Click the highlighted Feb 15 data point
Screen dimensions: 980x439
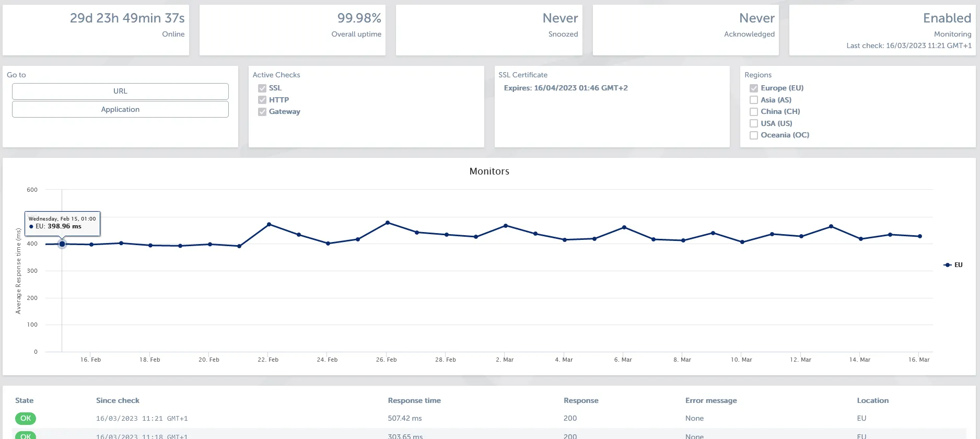(x=62, y=244)
